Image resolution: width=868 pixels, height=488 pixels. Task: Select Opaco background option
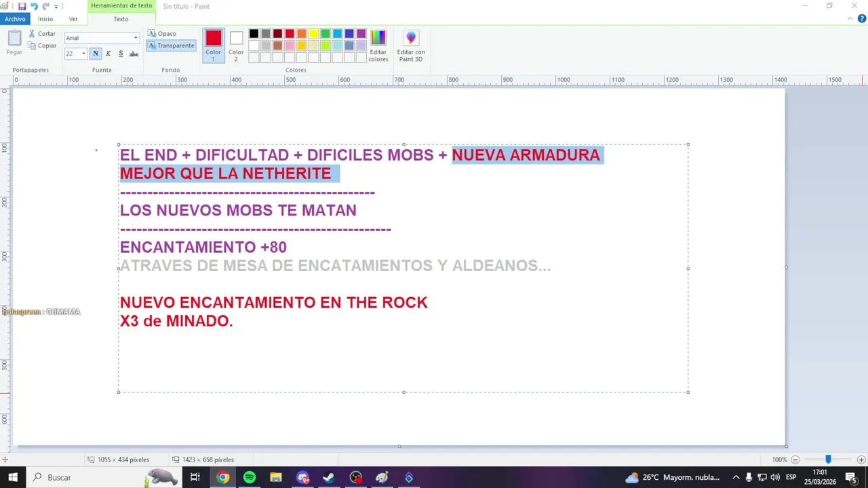pos(162,33)
